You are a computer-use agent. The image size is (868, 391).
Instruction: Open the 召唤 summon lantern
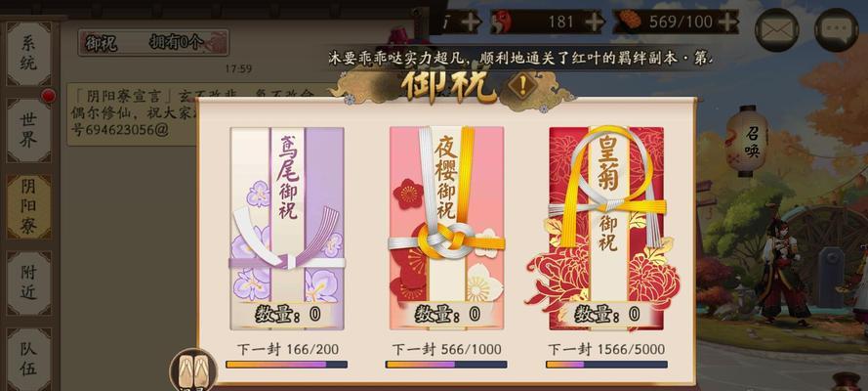(746, 141)
